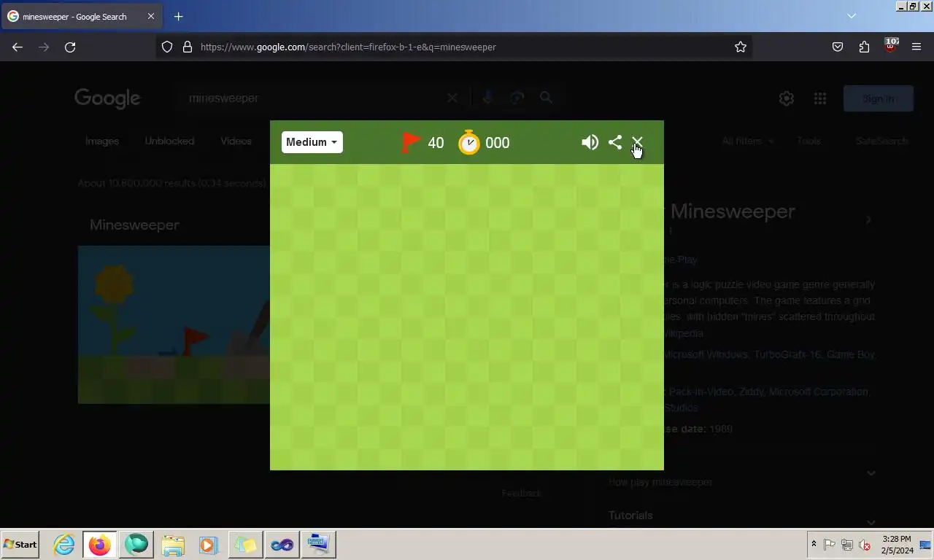The height and width of the screenshot is (560, 934).
Task: Open the Firefox hamburger application menu
Action: 916,47
